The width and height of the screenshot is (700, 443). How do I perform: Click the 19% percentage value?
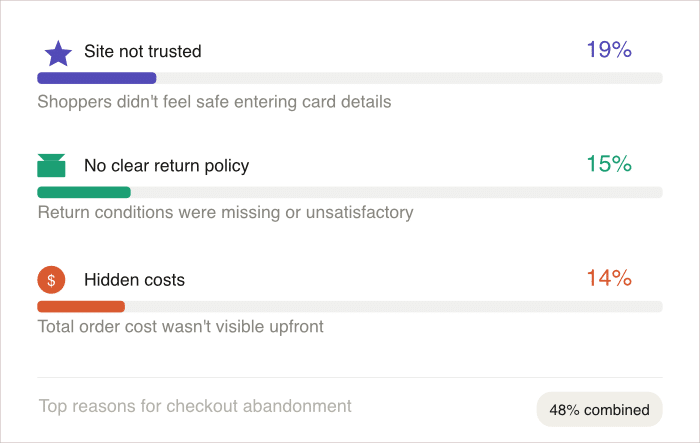608,50
